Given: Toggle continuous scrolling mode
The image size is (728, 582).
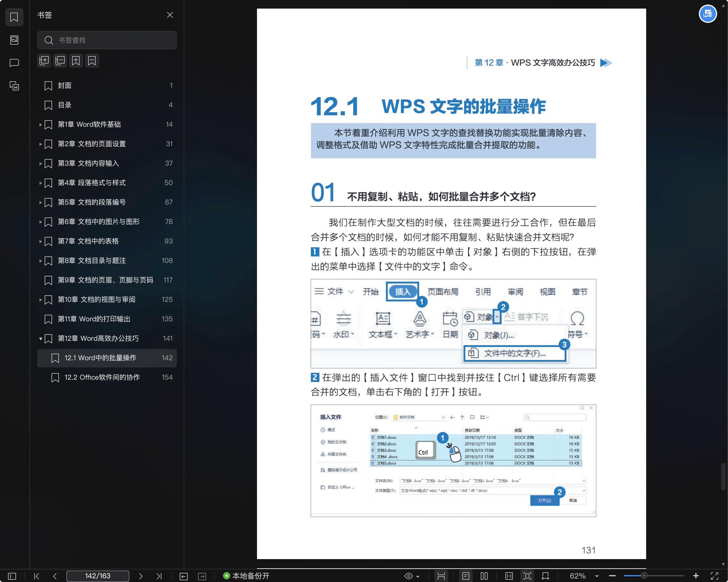Looking at the screenshot, I should 441,576.
